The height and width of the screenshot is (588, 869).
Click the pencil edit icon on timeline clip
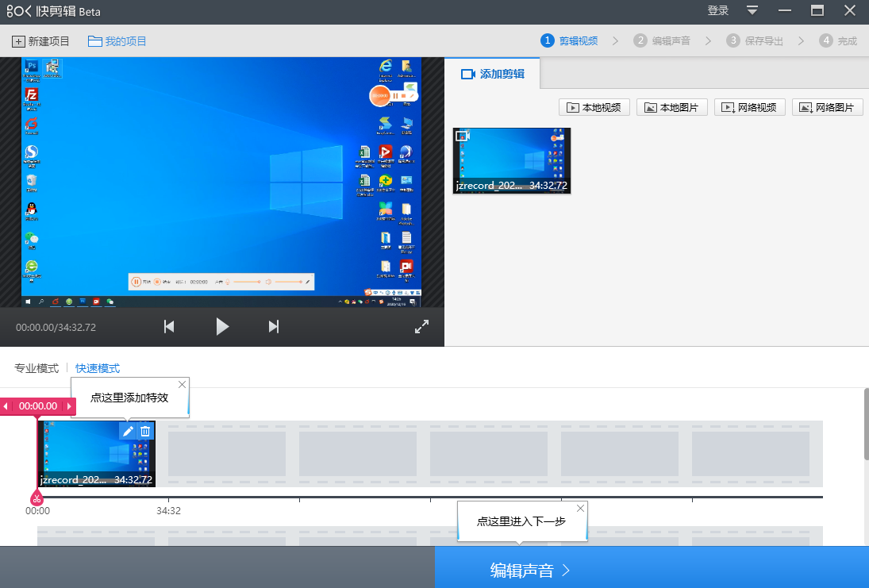pos(128,431)
